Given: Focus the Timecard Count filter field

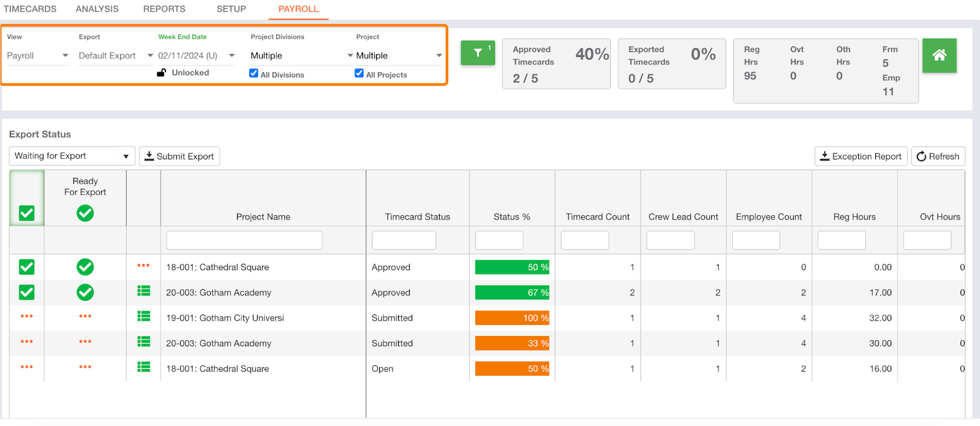Looking at the screenshot, I should tap(585, 240).
